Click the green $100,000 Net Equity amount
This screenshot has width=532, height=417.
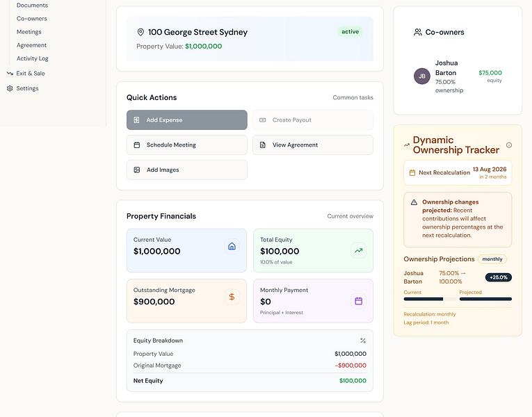pos(353,381)
